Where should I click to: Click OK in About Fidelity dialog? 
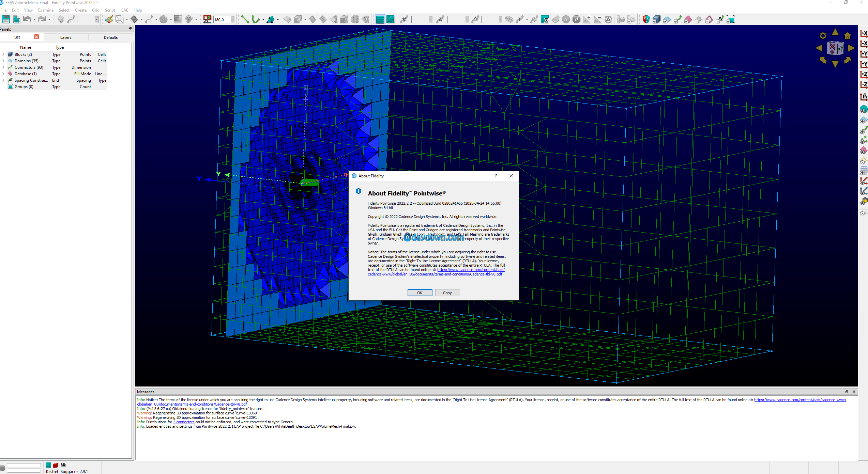(420, 293)
